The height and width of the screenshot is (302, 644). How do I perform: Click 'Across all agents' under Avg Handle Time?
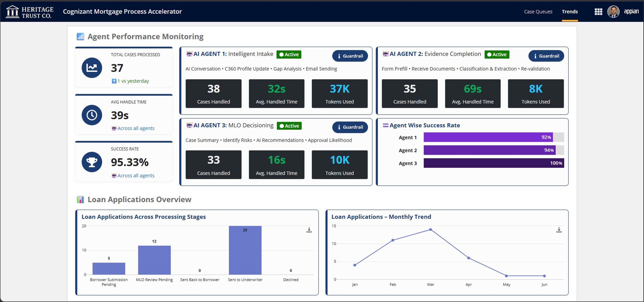pyautogui.click(x=136, y=128)
